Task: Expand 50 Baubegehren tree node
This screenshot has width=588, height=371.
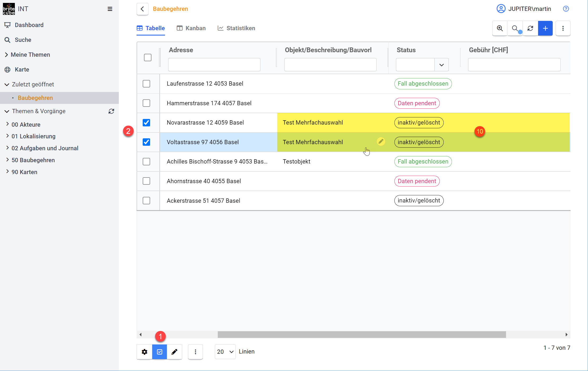Action: click(7, 160)
